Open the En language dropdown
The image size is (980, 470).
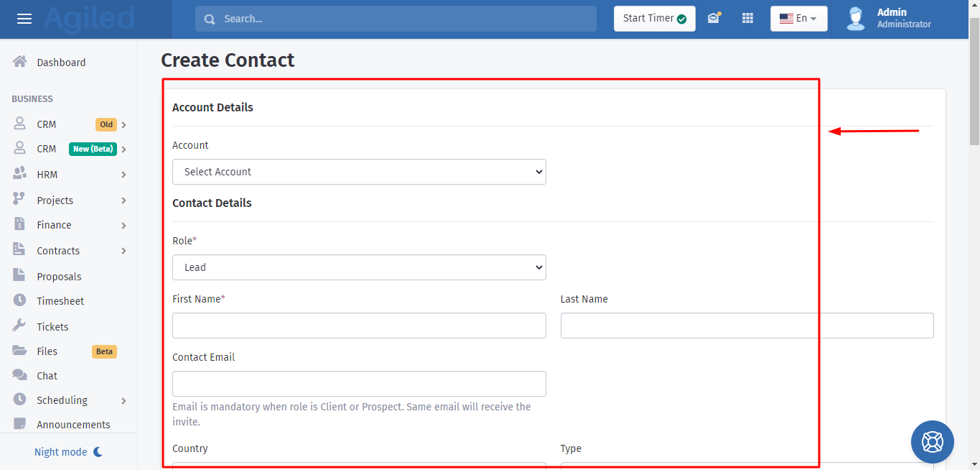(798, 19)
